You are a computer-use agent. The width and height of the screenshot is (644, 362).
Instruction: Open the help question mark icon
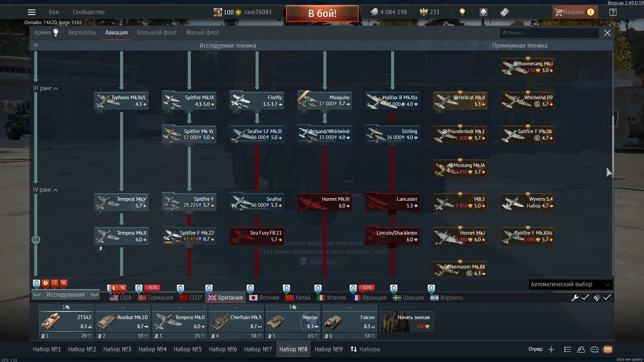pos(613,12)
